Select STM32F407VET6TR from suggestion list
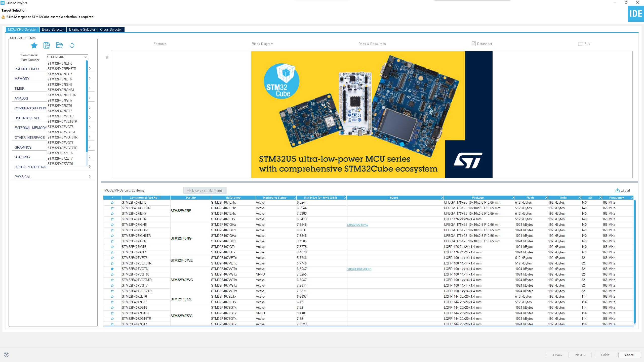The width and height of the screenshot is (644, 362). point(62,121)
